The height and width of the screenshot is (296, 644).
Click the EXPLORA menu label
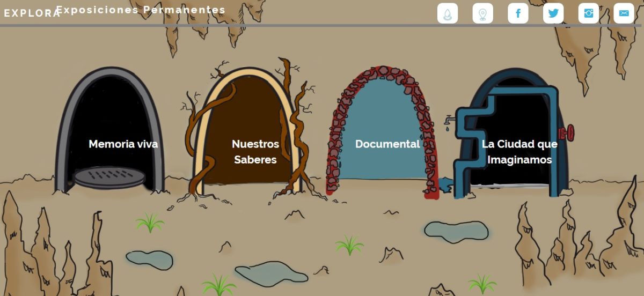31,13
